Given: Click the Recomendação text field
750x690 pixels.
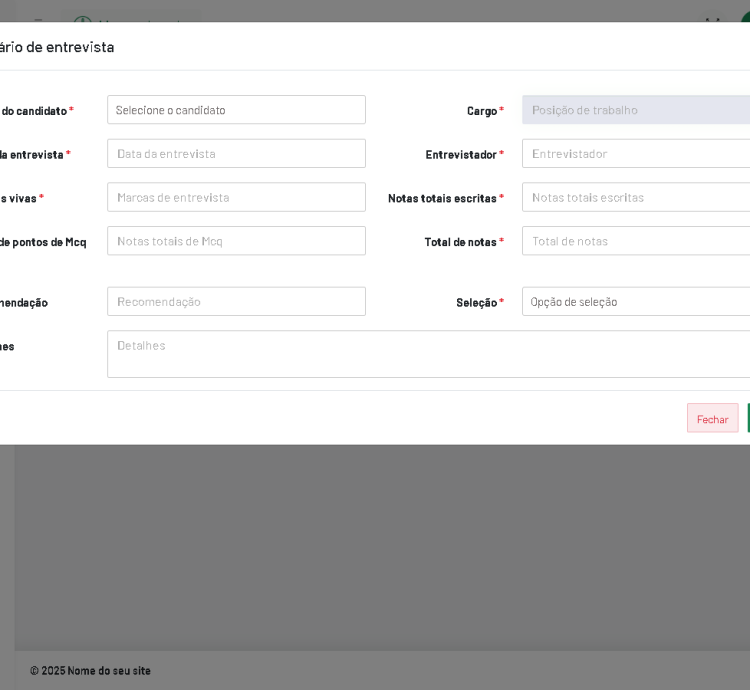Looking at the screenshot, I should point(236,302).
